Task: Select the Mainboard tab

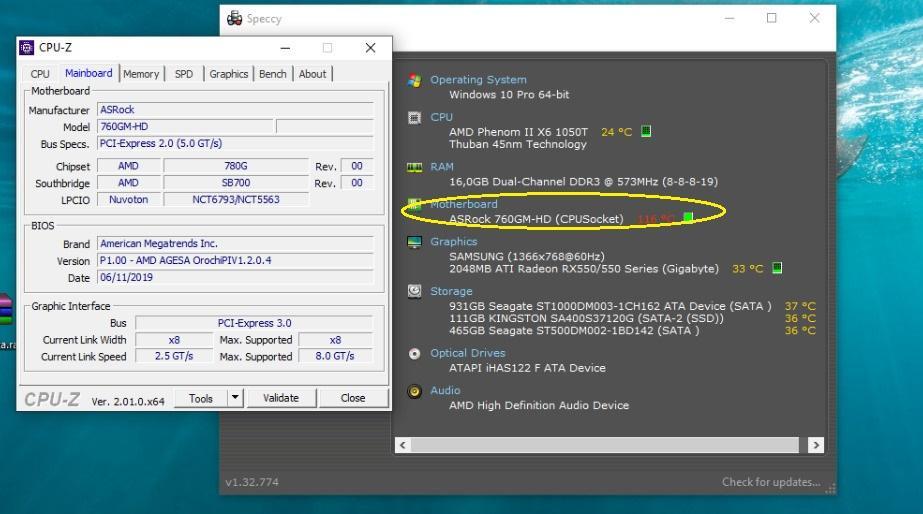Action: 88,73
